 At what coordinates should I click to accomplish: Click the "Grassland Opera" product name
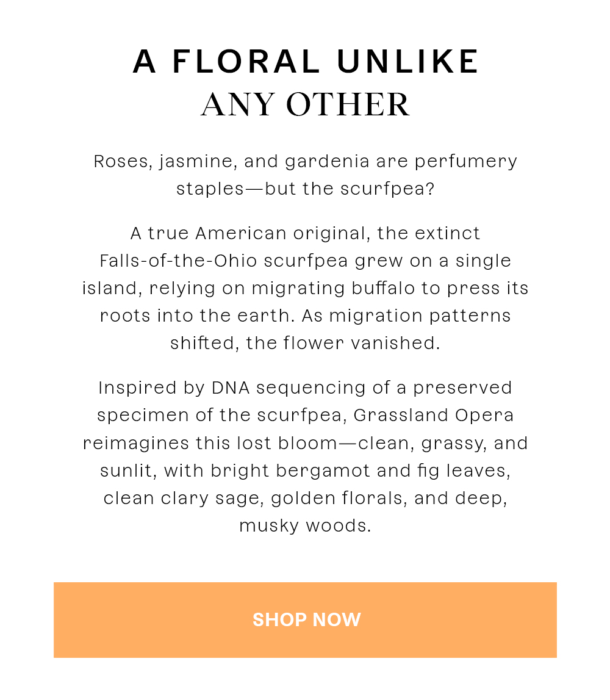[x=434, y=416]
